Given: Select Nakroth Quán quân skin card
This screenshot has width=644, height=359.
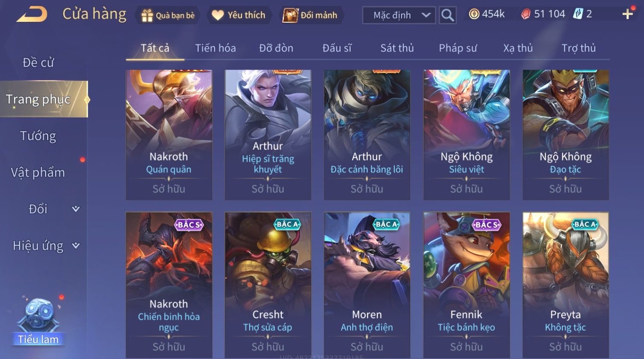Looking at the screenshot, I should click(169, 135).
